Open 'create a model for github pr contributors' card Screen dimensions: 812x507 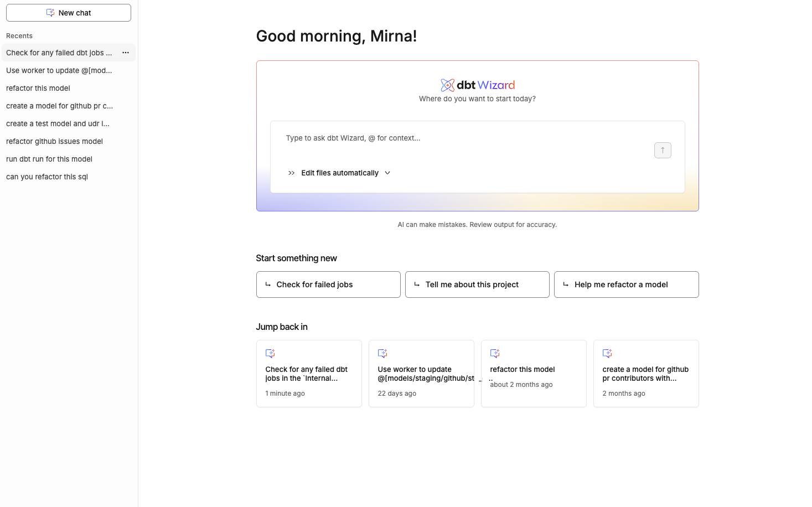(646, 374)
